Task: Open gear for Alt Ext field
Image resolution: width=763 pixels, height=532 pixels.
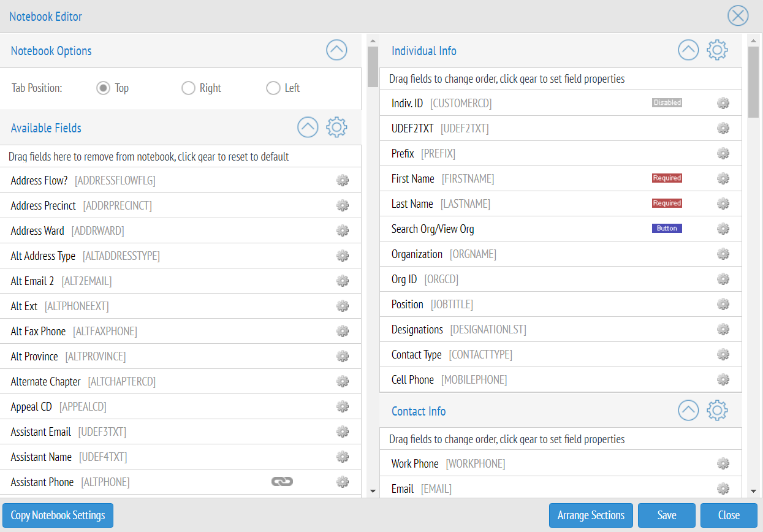Action: (x=343, y=306)
